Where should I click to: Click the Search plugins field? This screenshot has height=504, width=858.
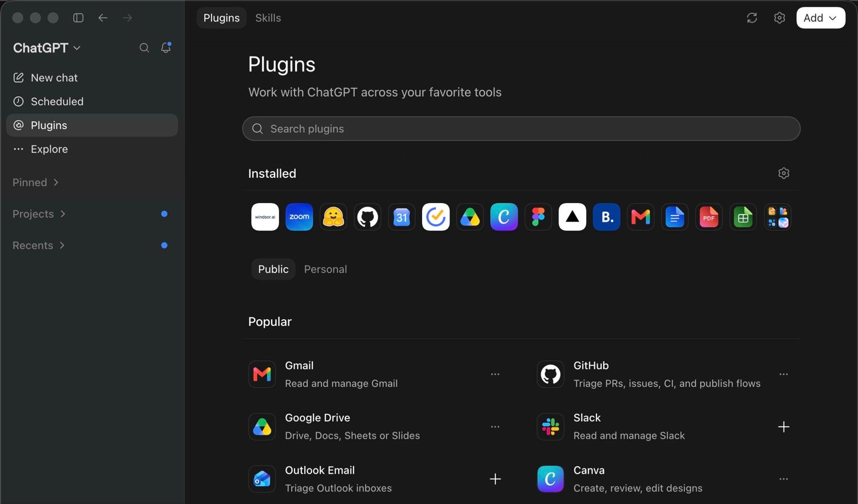click(521, 129)
